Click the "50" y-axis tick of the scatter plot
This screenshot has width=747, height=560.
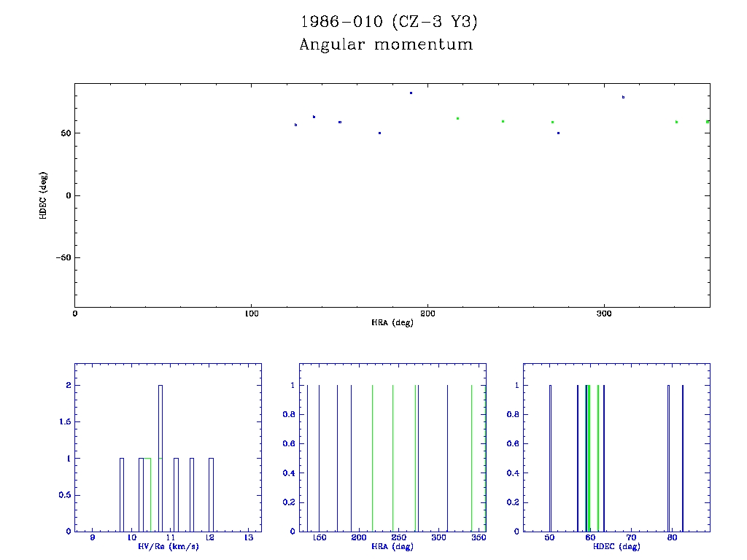[66, 133]
